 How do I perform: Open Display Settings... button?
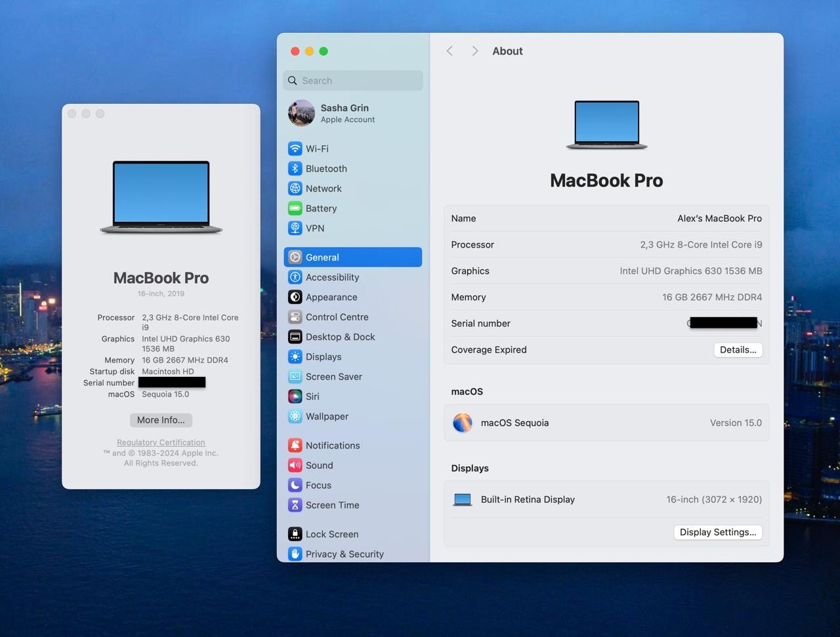coord(718,533)
